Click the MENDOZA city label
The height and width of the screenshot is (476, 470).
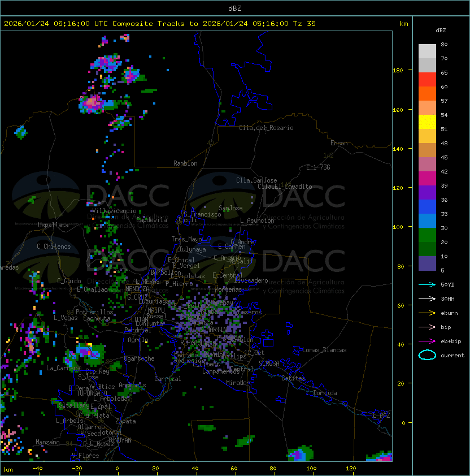click(x=137, y=289)
